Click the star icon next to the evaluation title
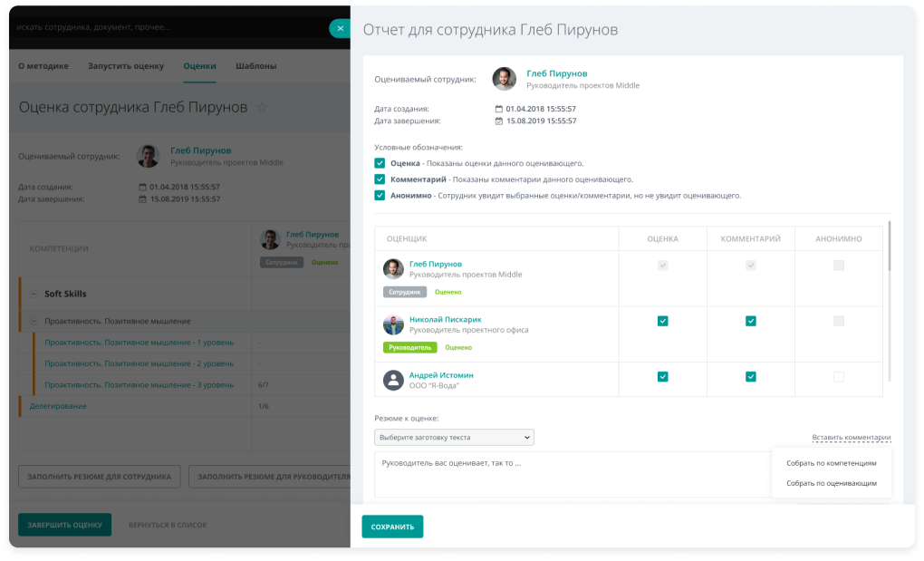Screen dimensions: 924x561 point(262,107)
